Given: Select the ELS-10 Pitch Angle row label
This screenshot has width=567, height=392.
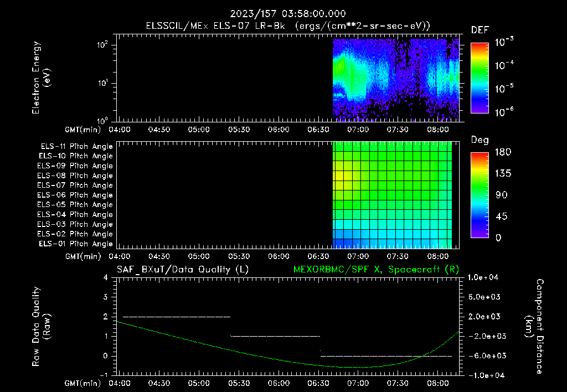Looking at the screenshot, I should (x=76, y=156).
